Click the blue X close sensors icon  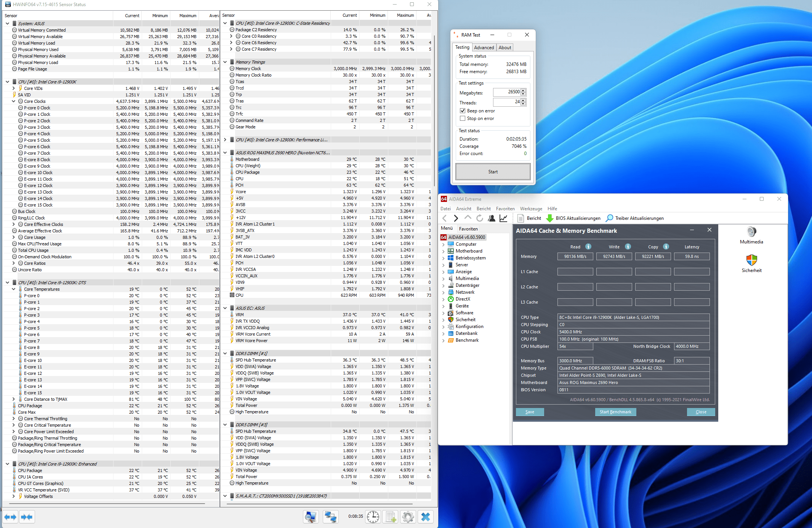(x=426, y=517)
